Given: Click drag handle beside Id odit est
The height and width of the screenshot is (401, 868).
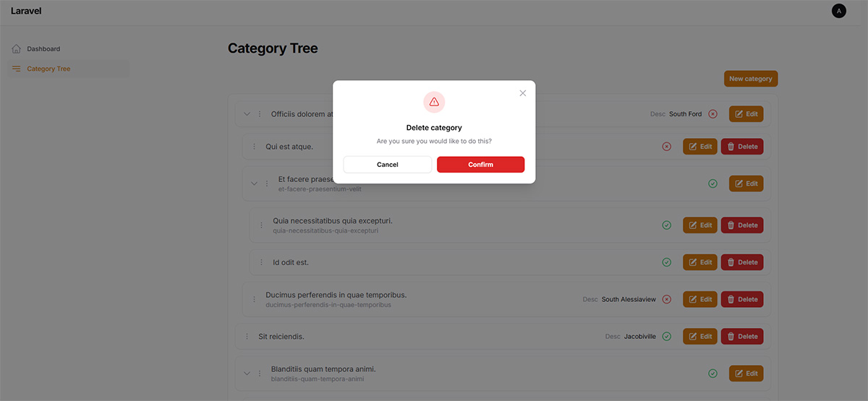Looking at the screenshot, I should point(261,262).
